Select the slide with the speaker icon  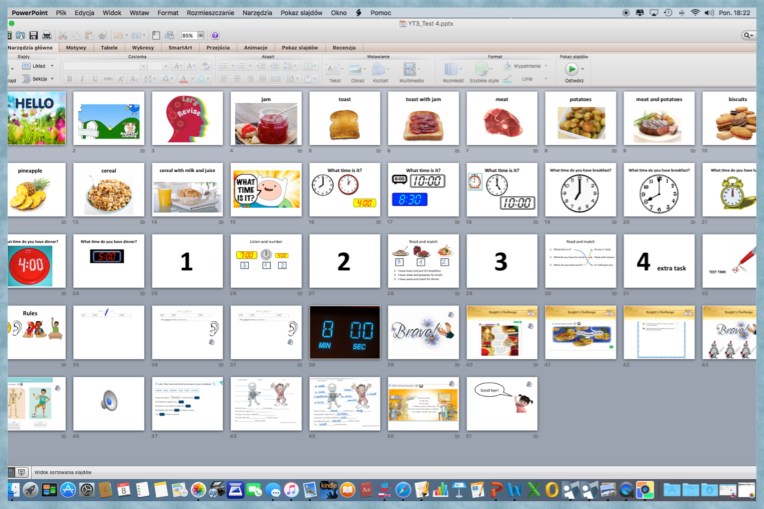(109, 403)
